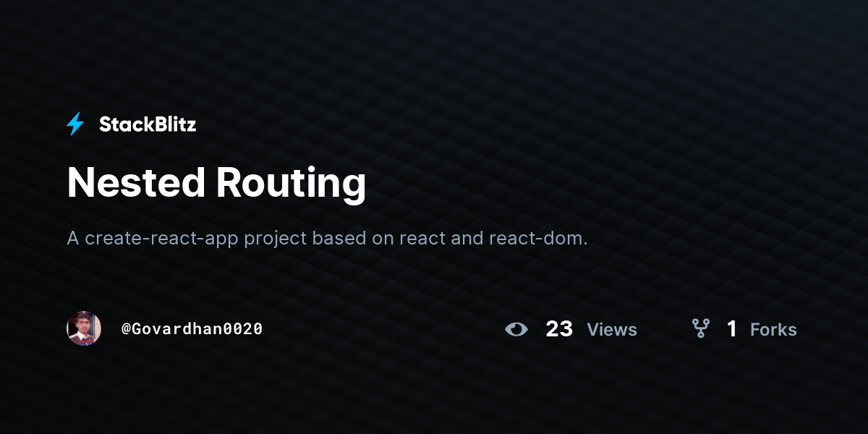Image resolution: width=868 pixels, height=434 pixels.
Task: Click the Forks label
Action: point(773,330)
